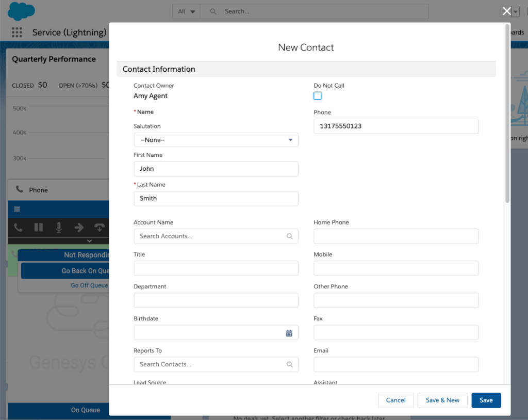Viewport: 528px width, 420px height.
Task: Open the Birthdate date picker calendar icon
Action: [x=289, y=333]
